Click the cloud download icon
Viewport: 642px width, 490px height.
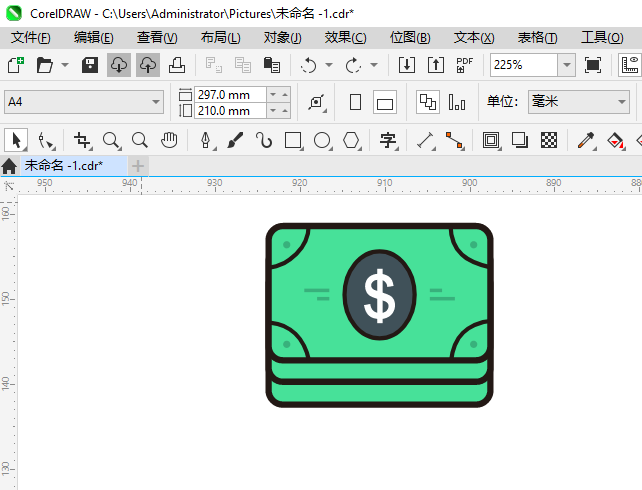119,65
